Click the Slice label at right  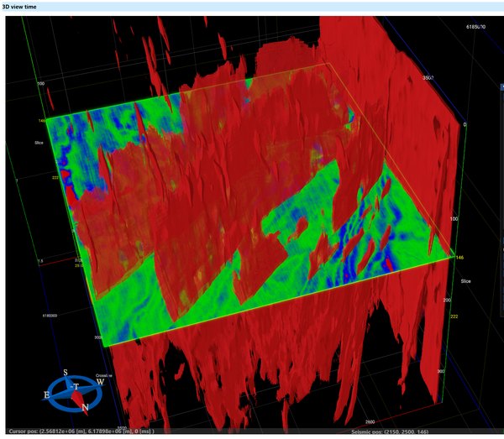pos(465,281)
